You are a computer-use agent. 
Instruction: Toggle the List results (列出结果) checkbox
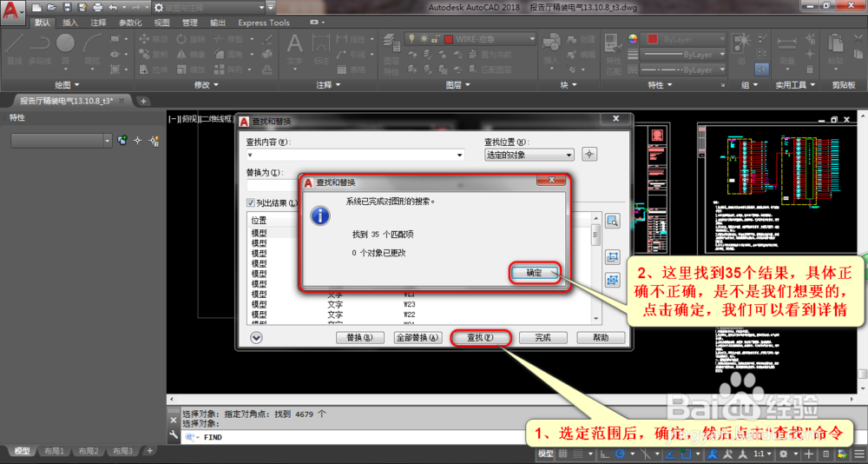[x=250, y=203]
